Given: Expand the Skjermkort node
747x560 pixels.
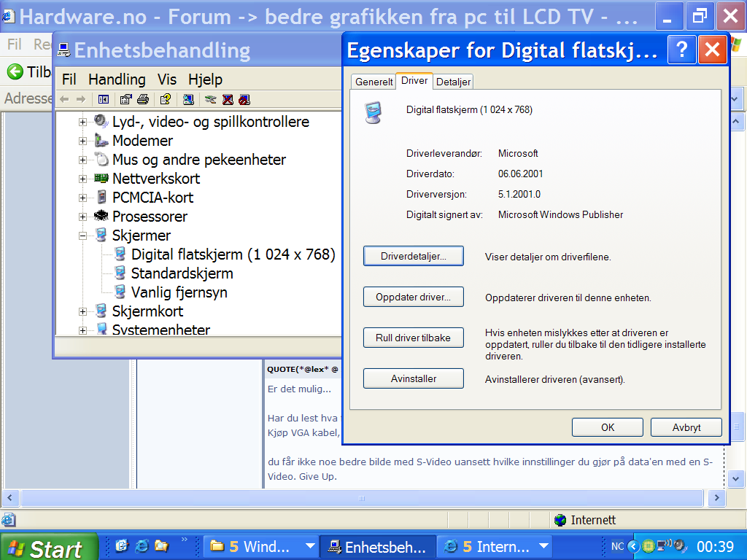Looking at the screenshot, I should click(x=82, y=311).
